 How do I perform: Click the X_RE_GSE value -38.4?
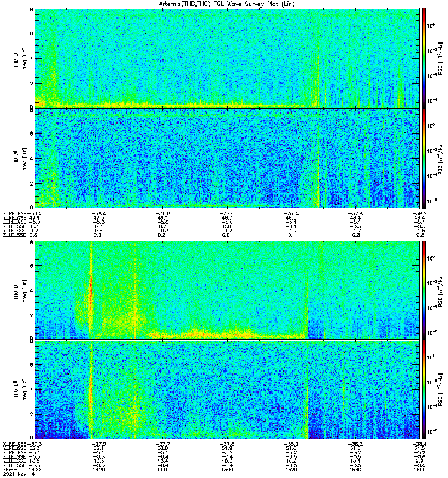[419, 444]
